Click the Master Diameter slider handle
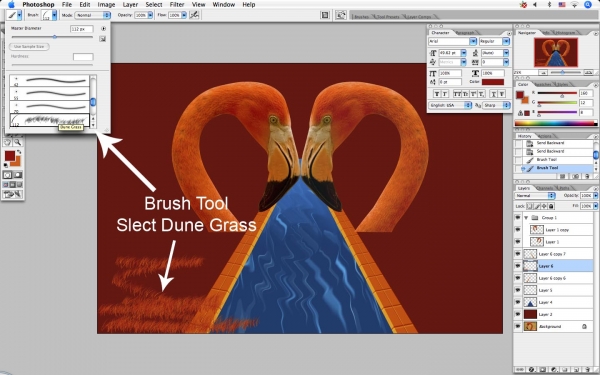The width and height of the screenshot is (600, 375). point(55,37)
